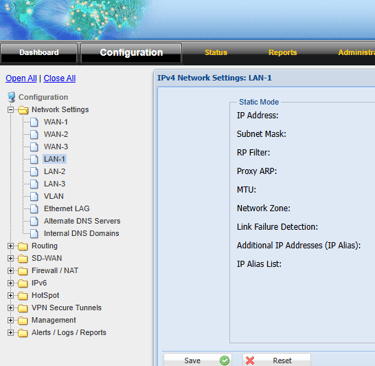Go to the Administration tab
Image resolution: width=375 pixels, height=366 pixels.
pos(356,52)
